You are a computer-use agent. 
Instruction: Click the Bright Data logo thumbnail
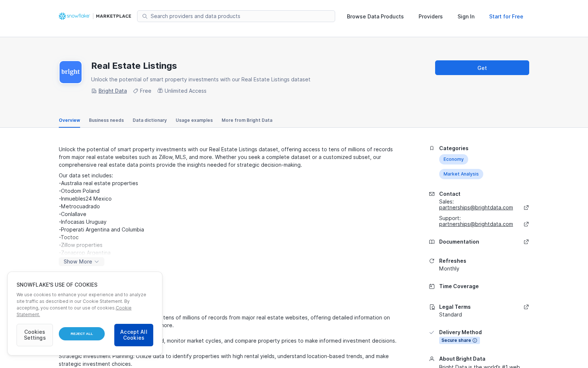point(71,72)
